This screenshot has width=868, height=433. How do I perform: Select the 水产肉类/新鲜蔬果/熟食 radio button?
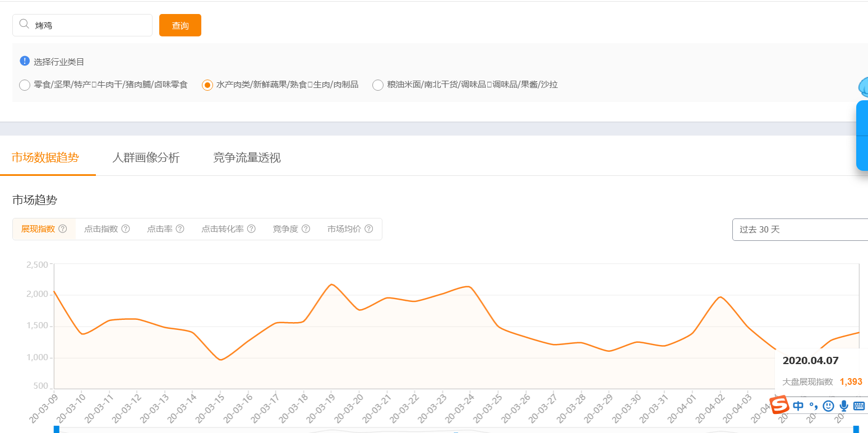coord(207,85)
